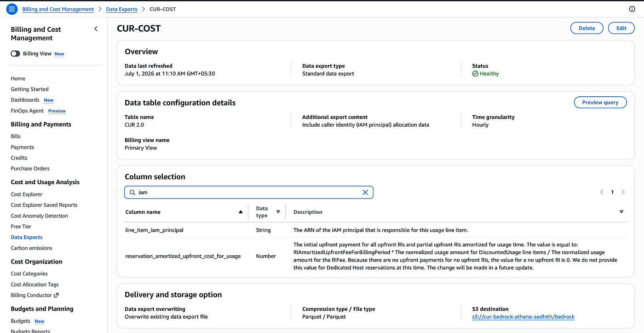The width and height of the screenshot is (644, 333).
Task: Click the Include caller identity allocation data text
Action: pyautogui.click(x=366, y=125)
